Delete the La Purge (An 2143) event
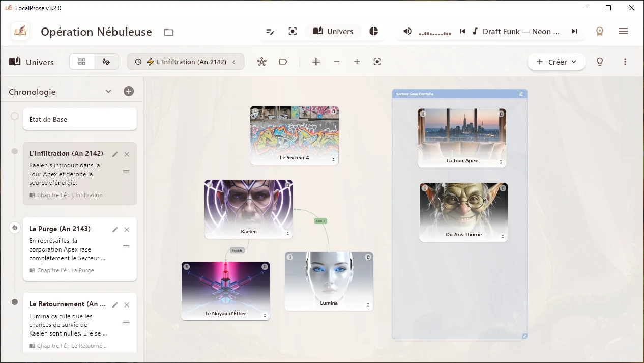 click(x=127, y=230)
